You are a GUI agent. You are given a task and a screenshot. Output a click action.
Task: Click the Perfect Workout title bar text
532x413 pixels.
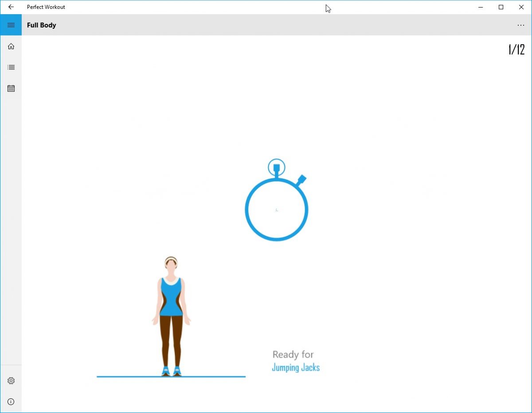click(46, 7)
